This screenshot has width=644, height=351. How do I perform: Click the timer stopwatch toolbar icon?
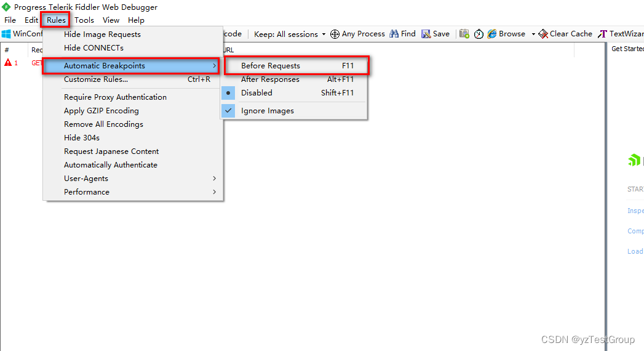[479, 34]
